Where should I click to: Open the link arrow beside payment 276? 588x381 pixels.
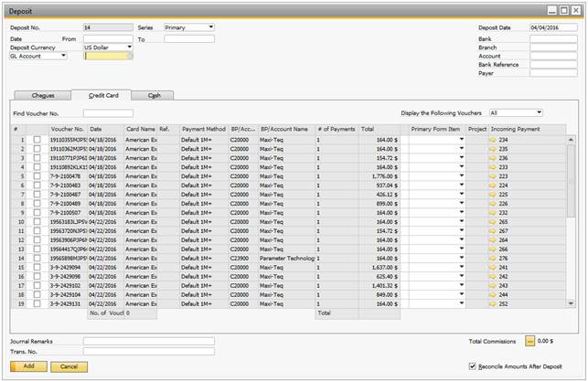tap(493, 259)
